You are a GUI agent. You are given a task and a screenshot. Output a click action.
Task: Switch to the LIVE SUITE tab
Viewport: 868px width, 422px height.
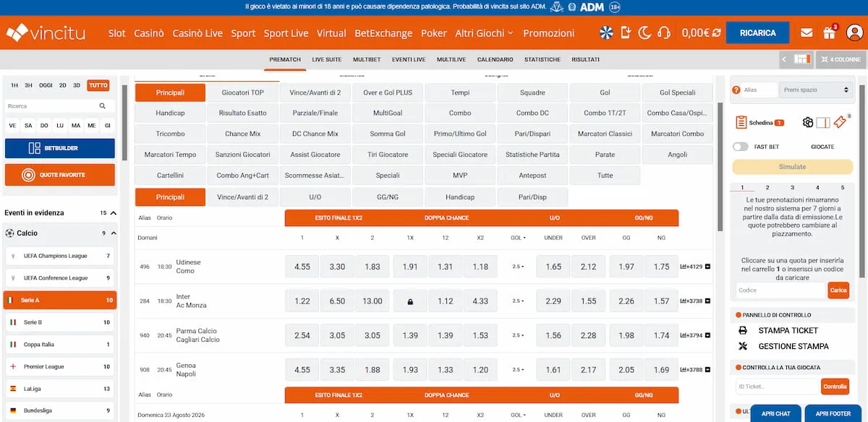(327, 59)
